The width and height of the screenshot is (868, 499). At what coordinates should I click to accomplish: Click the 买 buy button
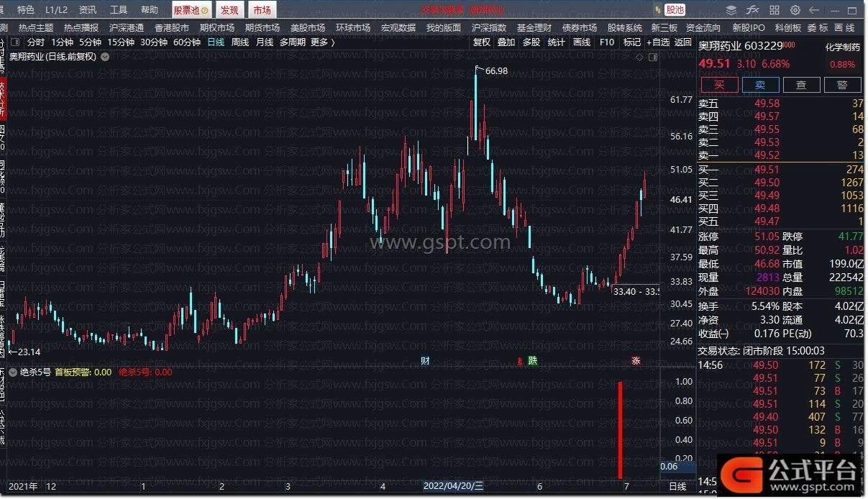[x=719, y=85]
